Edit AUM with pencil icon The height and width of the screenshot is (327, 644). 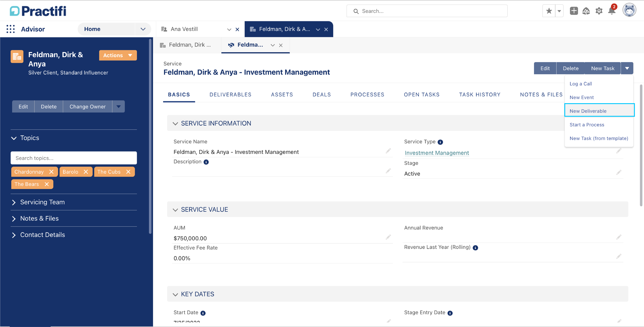388,237
